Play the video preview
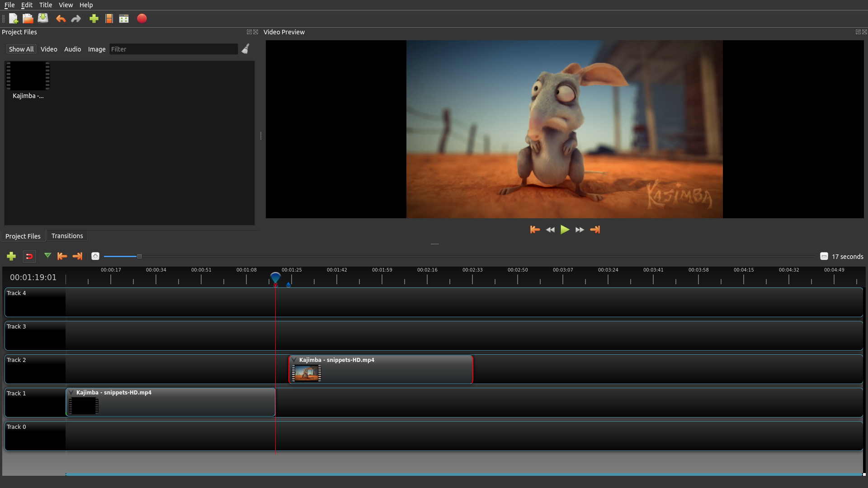The width and height of the screenshot is (868, 488). click(x=565, y=230)
